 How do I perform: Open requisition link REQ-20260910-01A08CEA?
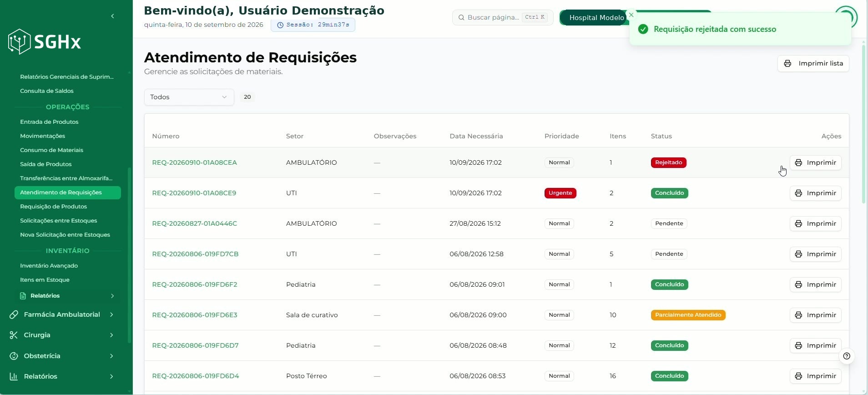194,162
